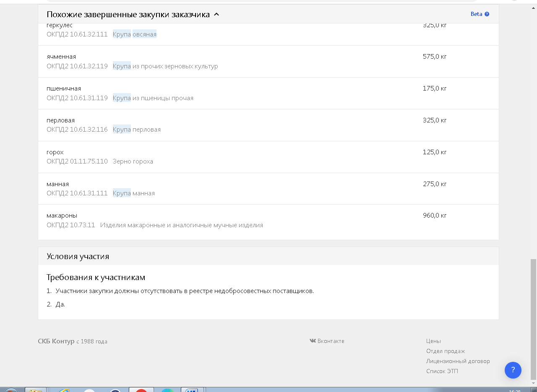Click the quantity 275,0 кг
Screen dimensions: 537x392
point(435,184)
